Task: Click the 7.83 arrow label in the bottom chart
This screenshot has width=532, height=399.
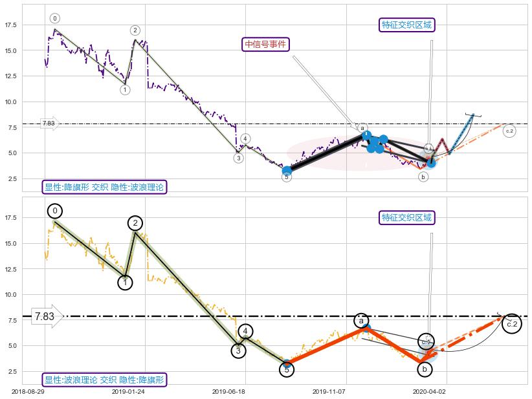Action: (x=45, y=316)
